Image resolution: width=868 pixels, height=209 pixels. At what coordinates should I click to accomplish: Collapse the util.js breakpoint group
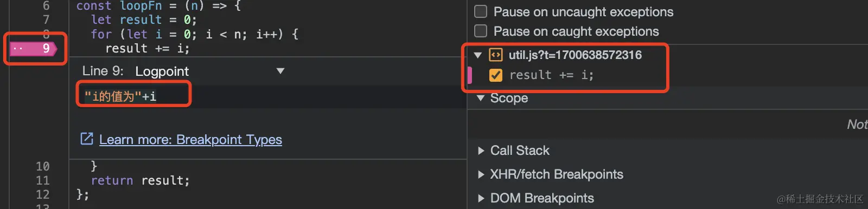pos(478,55)
